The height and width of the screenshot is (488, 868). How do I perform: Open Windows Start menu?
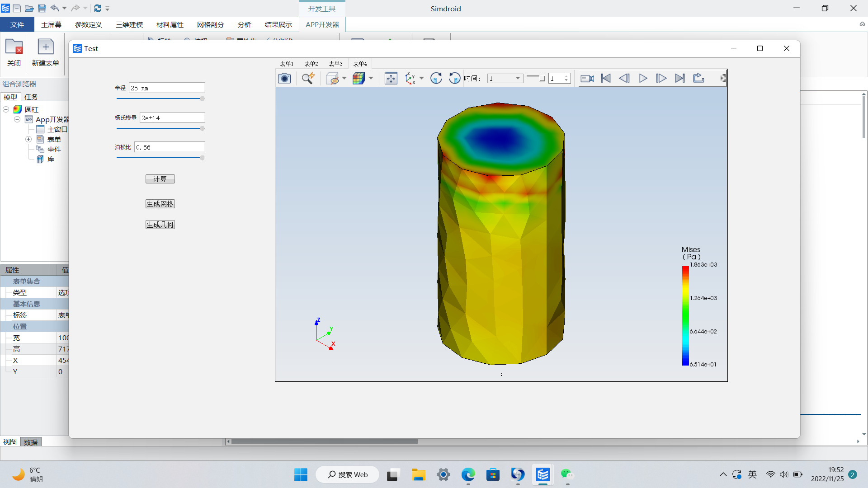click(301, 474)
